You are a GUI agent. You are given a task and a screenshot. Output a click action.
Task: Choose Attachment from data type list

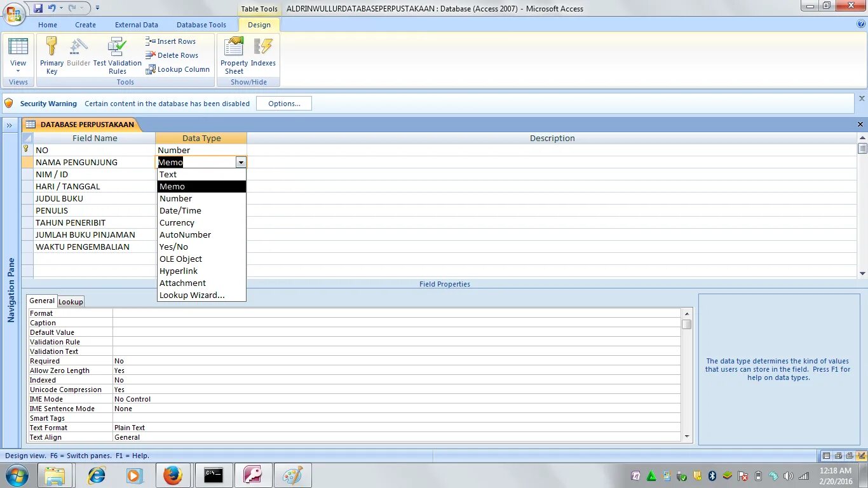201,283
